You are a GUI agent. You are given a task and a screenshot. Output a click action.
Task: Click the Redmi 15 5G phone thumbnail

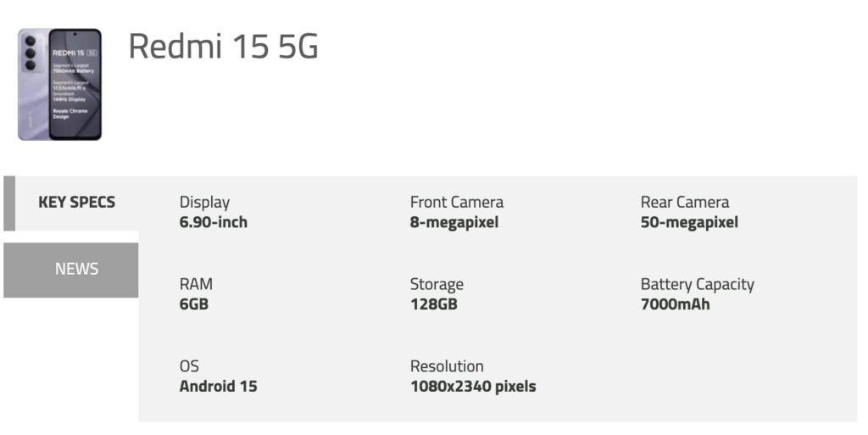(x=59, y=84)
